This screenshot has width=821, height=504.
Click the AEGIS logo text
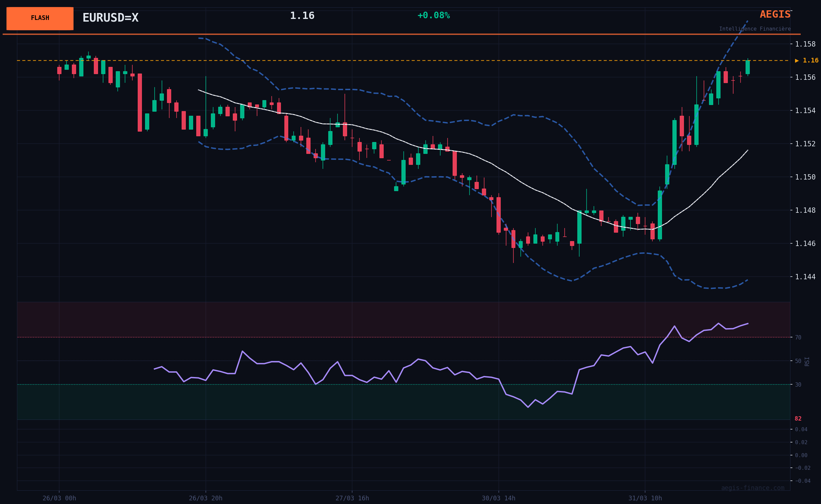coord(775,14)
